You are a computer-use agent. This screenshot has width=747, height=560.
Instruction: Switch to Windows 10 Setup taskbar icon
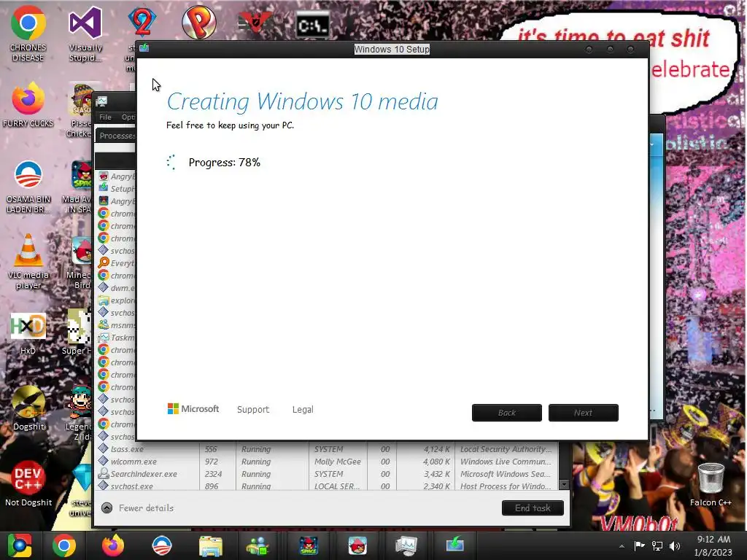455,544
